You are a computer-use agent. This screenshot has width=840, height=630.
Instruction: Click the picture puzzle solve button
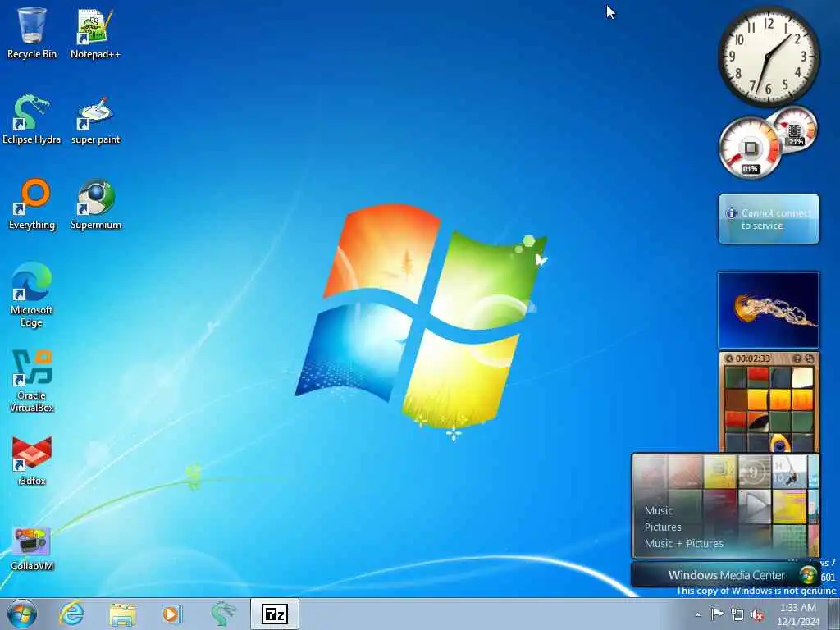(810, 358)
